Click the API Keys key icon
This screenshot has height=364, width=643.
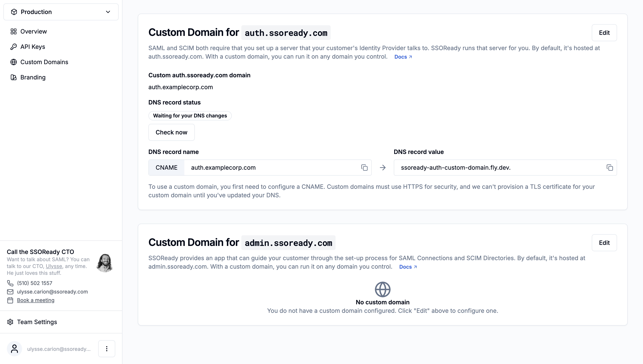(14, 47)
